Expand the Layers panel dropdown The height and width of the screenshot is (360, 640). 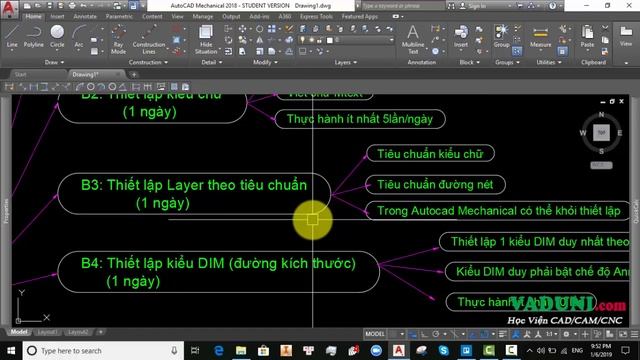[x=346, y=62]
